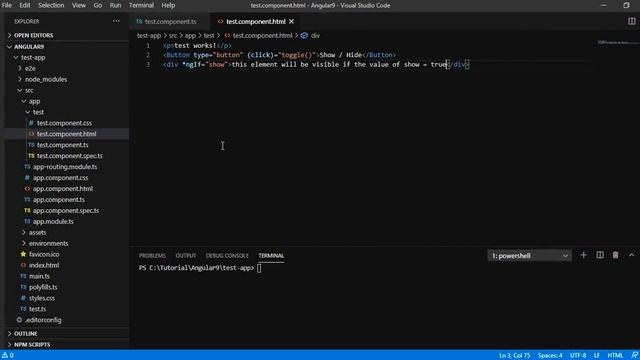Screen dimensions: 640x360
Task: Open the Edit menu
Action: [x=25, y=5]
